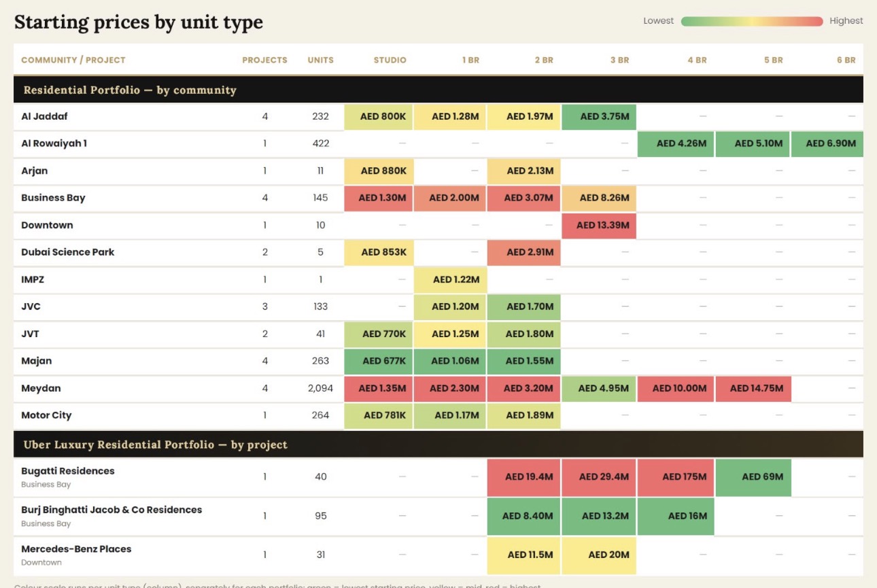Select the Uber Luxury Residential Portfolio section header
The width and height of the screenshot is (877, 588).
(x=439, y=445)
